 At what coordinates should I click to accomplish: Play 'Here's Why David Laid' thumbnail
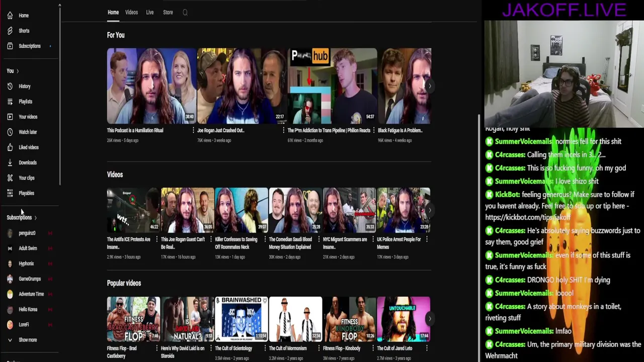187,319
